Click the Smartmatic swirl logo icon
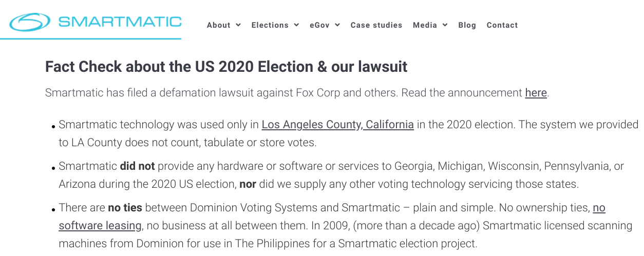The width and height of the screenshot is (644, 256). click(30, 22)
